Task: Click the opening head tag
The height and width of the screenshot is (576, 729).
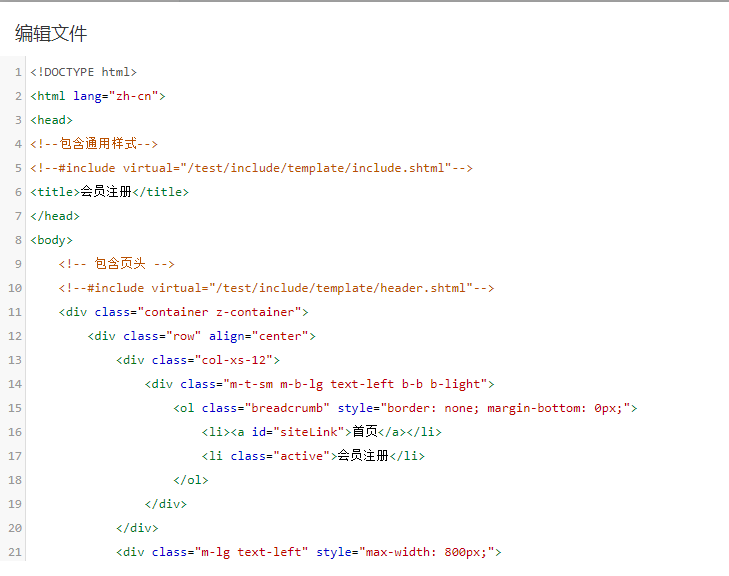Action: pyautogui.click(x=51, y=120)
